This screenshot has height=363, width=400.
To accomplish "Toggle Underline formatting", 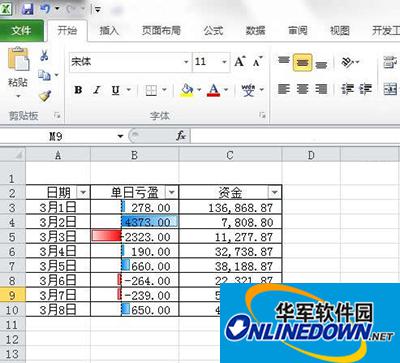I will coord(115,90).
